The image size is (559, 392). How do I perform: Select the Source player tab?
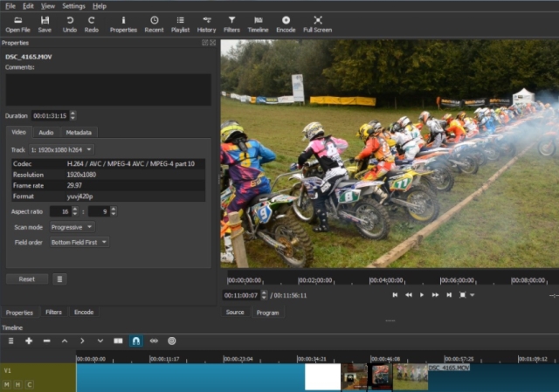(235, 313)
